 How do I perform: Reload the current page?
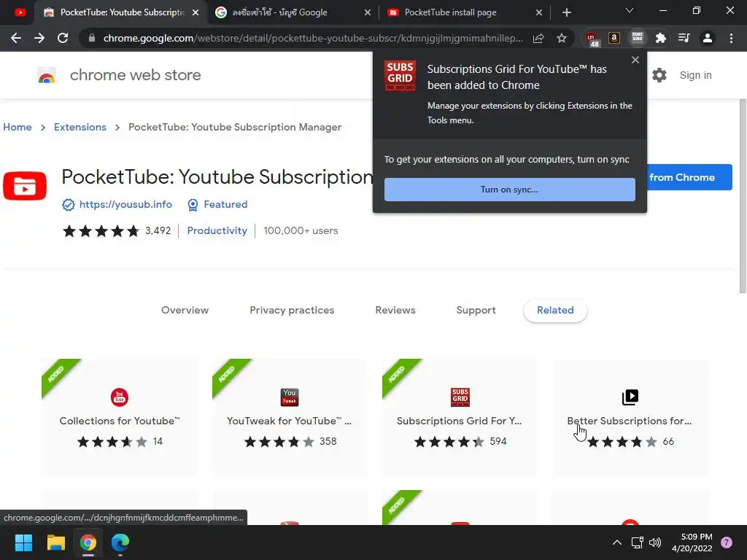pyautogui.click(x=63, y=38)
